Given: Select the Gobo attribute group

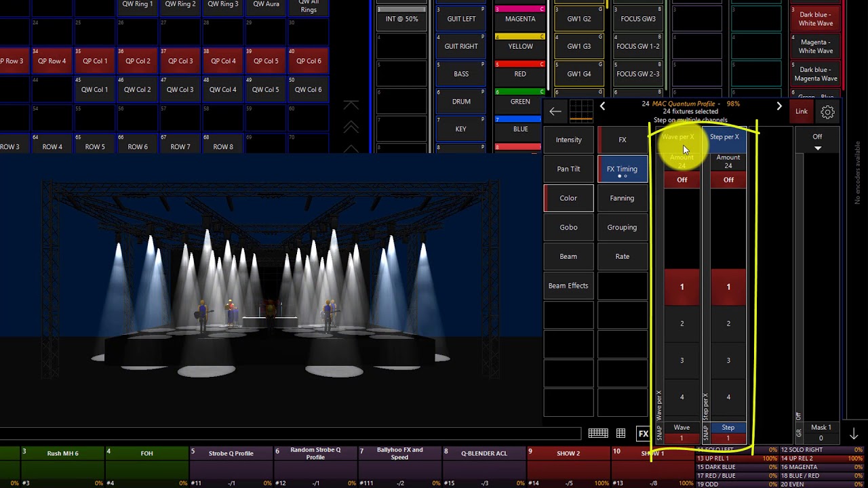Looking at the screenshot, I should tap(568, 227).
